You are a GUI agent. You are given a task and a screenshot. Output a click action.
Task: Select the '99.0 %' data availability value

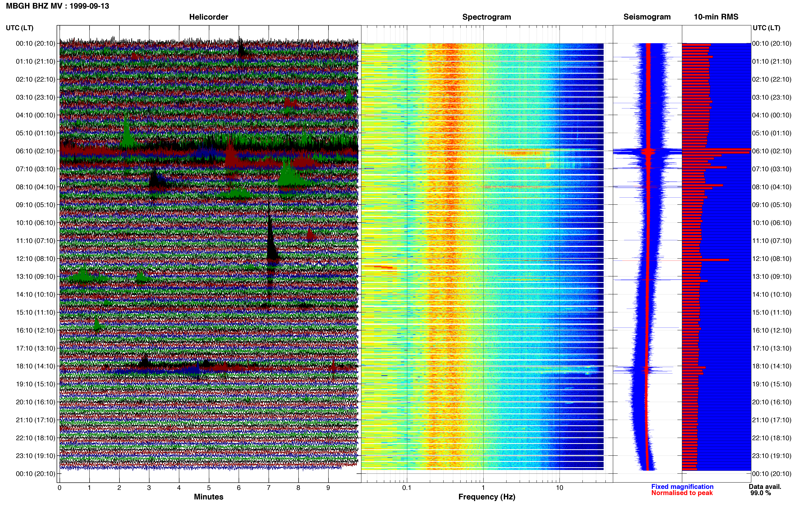[761, 493]
